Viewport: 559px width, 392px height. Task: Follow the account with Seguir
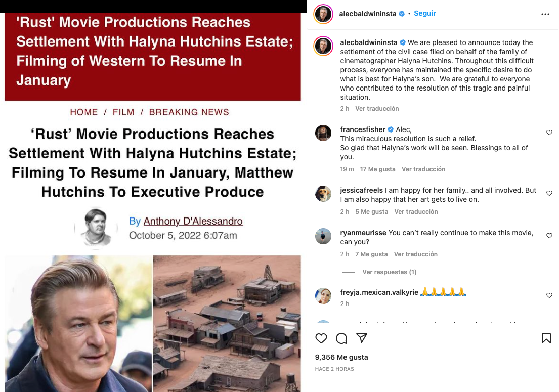coord(424,13)
